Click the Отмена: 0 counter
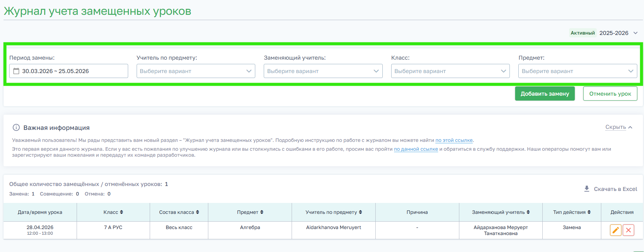644x252 pixels. pyautogui.click(x=97, y=194)
